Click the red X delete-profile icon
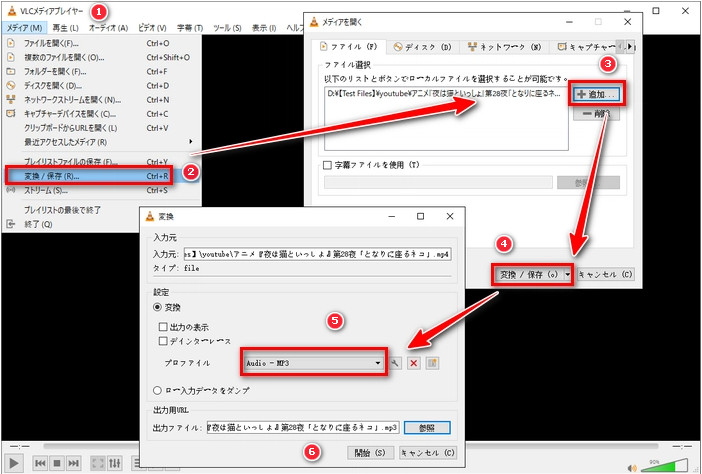Screen dimensions: 702x474 coord(414,363)
